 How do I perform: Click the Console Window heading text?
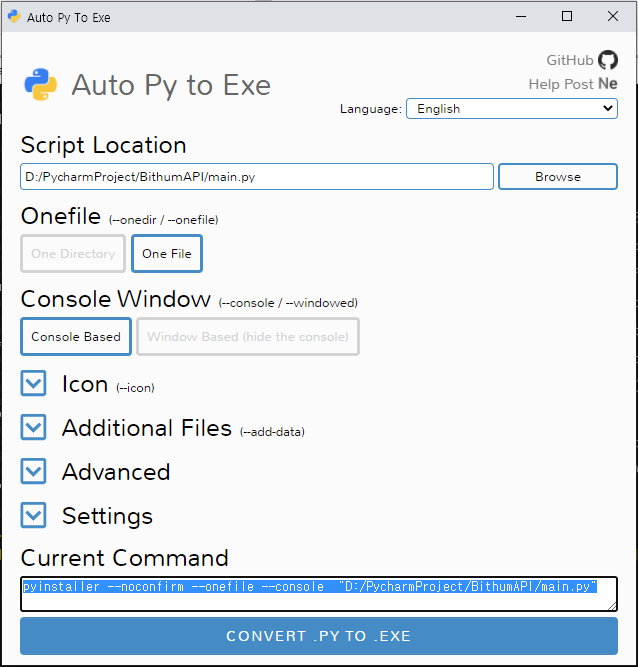(116, 299)
